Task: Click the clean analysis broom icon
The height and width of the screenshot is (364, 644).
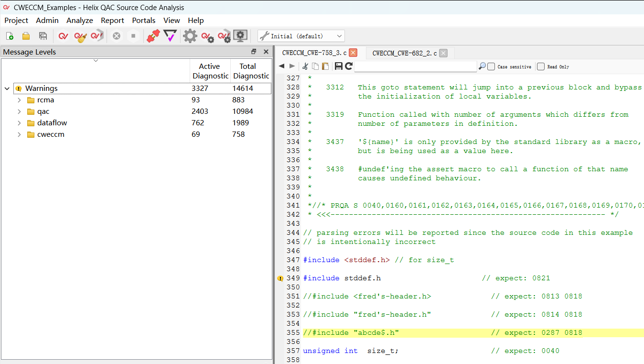Action: click(80, 36)
